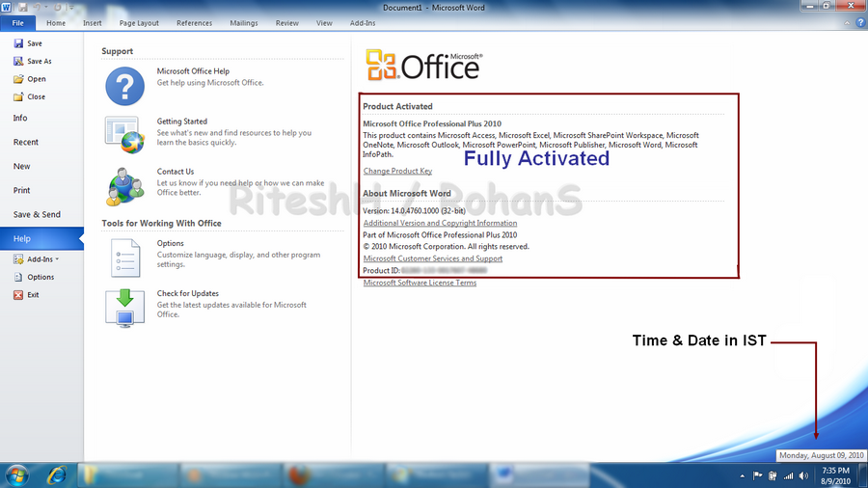Click the Getting Started heading text
This screenshot has width=868, height=488.
coord(181,122)
